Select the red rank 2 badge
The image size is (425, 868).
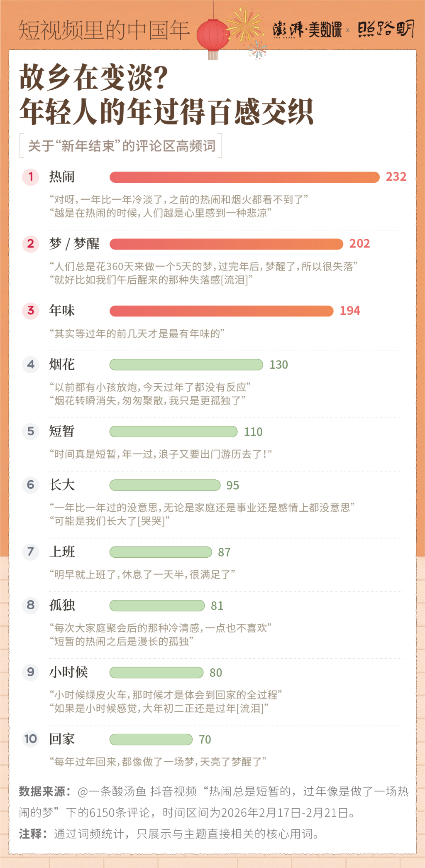pos(31,244)
